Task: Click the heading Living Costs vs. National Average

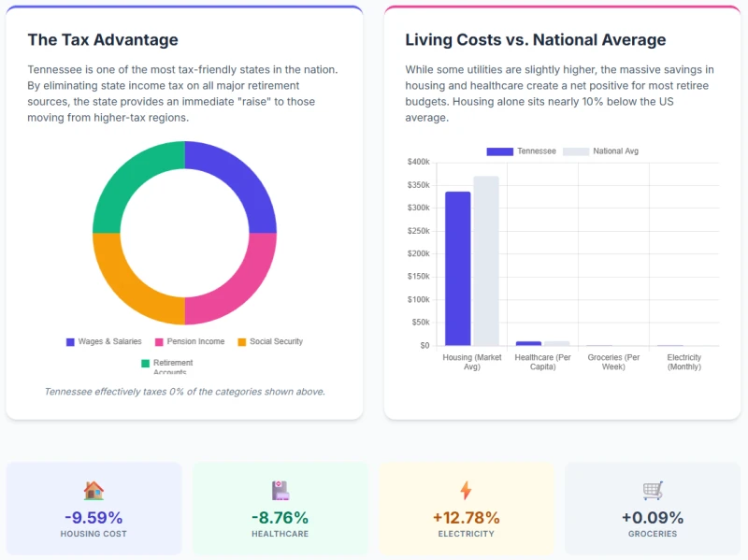Action: (535, 39)
